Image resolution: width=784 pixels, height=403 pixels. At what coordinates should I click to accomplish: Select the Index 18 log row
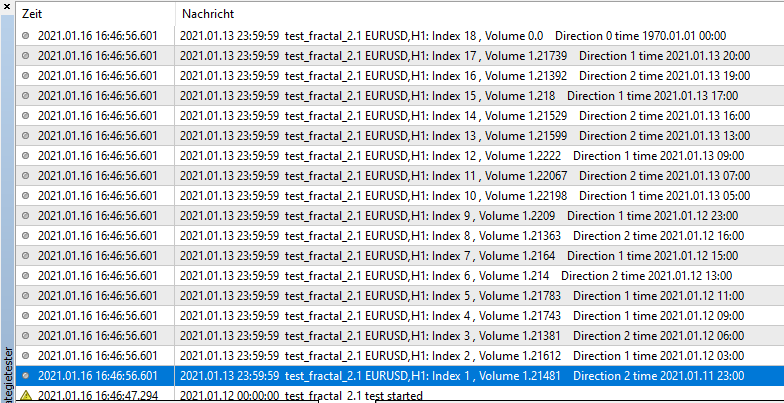pyautogui.click(x=400, y=36)
